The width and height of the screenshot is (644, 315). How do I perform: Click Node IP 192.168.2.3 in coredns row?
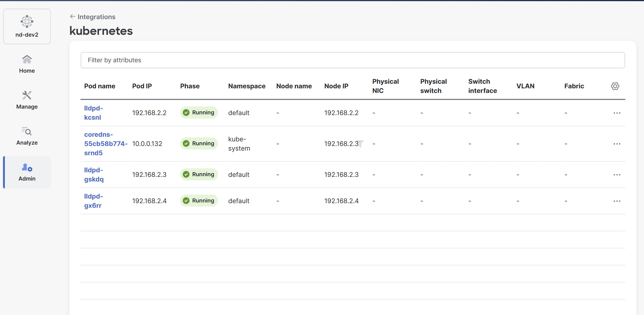click(341, 144)
